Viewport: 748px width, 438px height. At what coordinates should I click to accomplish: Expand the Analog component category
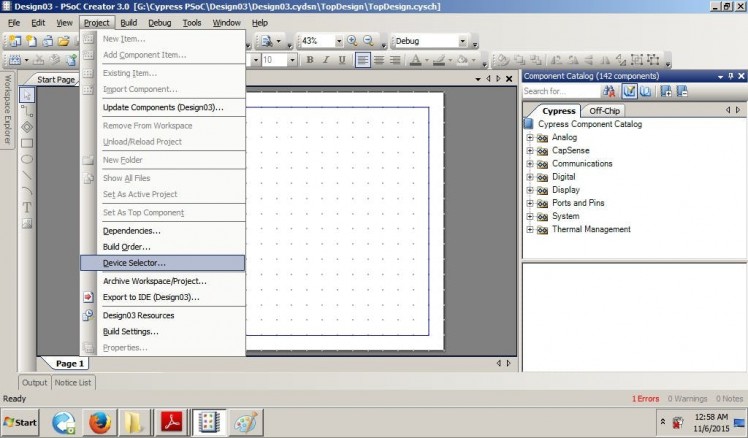coord(530,137)
